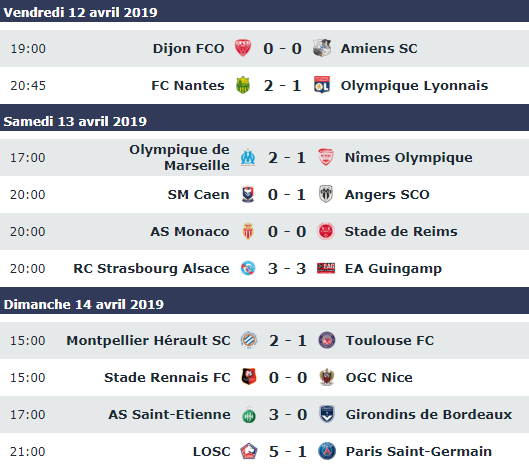Open the Olympique de Marseille logo
This screenshot has height=470, width=529.
pos(248,158)
